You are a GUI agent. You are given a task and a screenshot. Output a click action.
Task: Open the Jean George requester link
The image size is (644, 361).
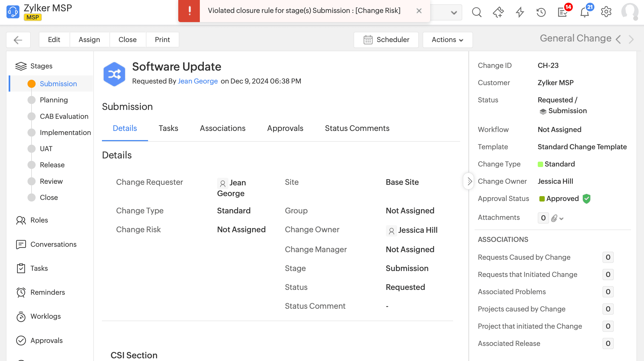(197, 81)
